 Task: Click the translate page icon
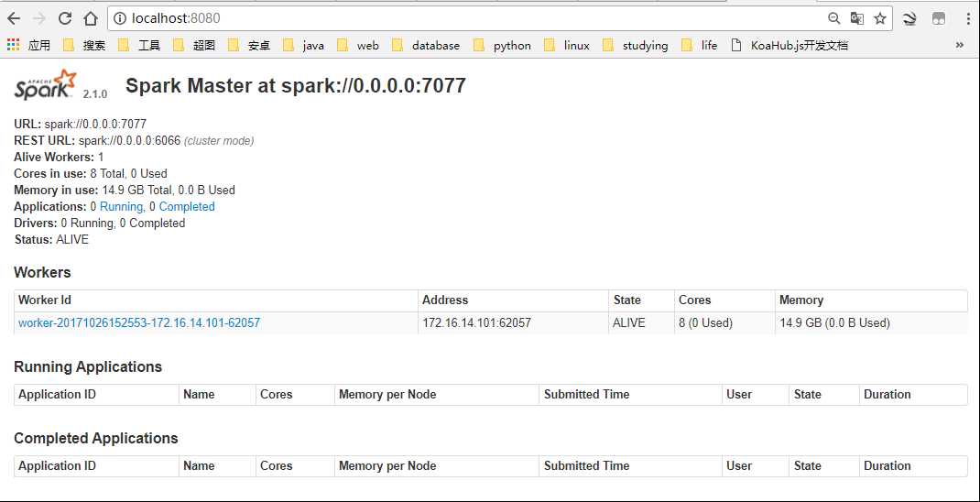(x=857, y=18)
